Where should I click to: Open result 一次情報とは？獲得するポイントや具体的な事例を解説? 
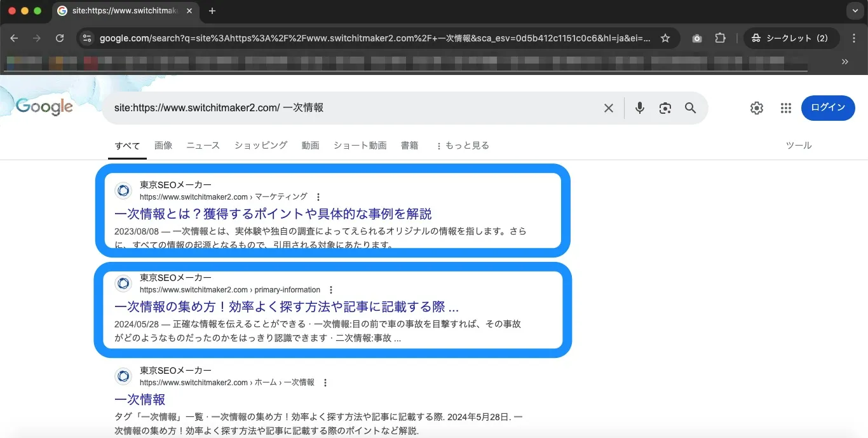(x=273, y=214)
